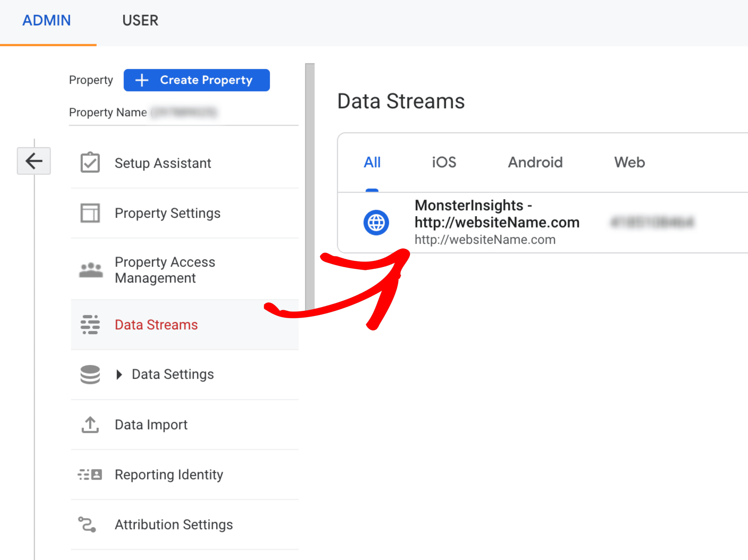Screen dimensions: 748x560
Task: Click the globe icon on the web stream
Action: click(376, 222)
